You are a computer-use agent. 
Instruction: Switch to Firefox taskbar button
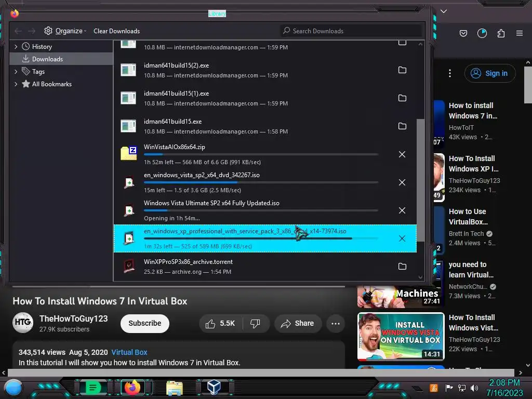coord(132,387)
